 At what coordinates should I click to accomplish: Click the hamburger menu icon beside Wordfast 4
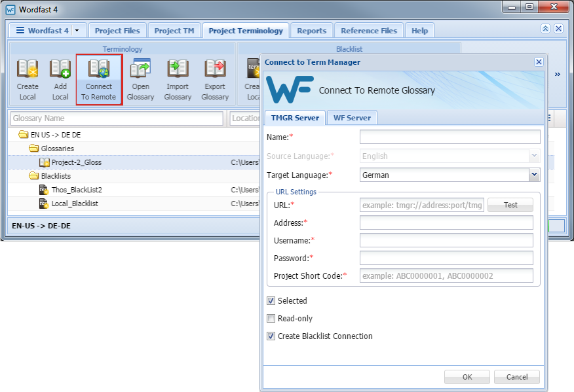point(20,30)
